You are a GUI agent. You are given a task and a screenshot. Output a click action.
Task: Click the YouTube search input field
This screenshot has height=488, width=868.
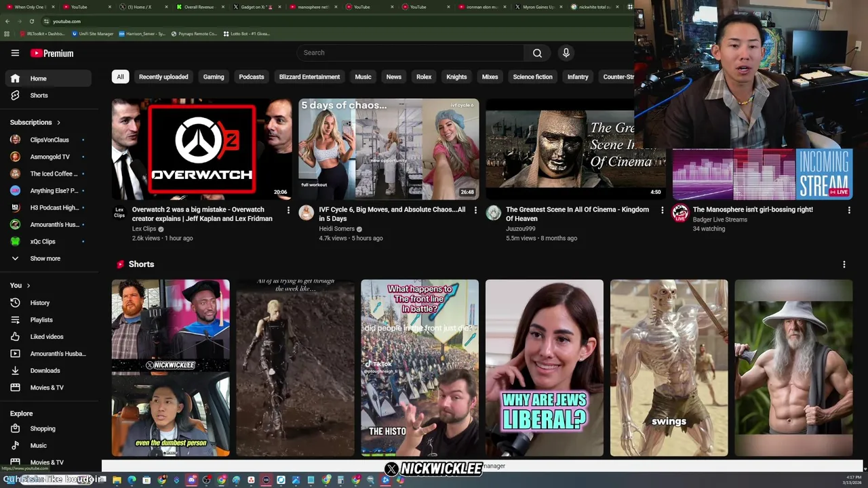(410, 53)
